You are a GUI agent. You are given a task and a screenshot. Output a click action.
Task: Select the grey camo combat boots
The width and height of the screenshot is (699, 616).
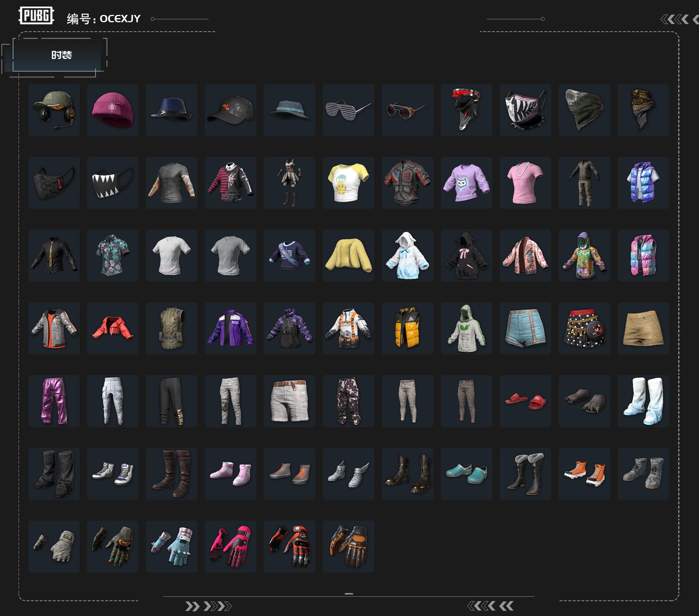[x=644, y=474]
